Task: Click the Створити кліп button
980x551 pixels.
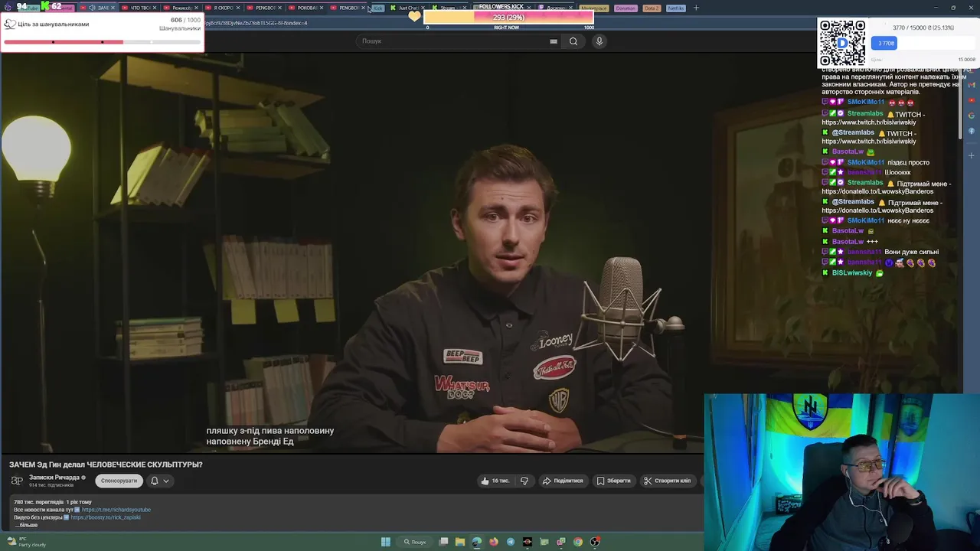Action: [667, 481]
